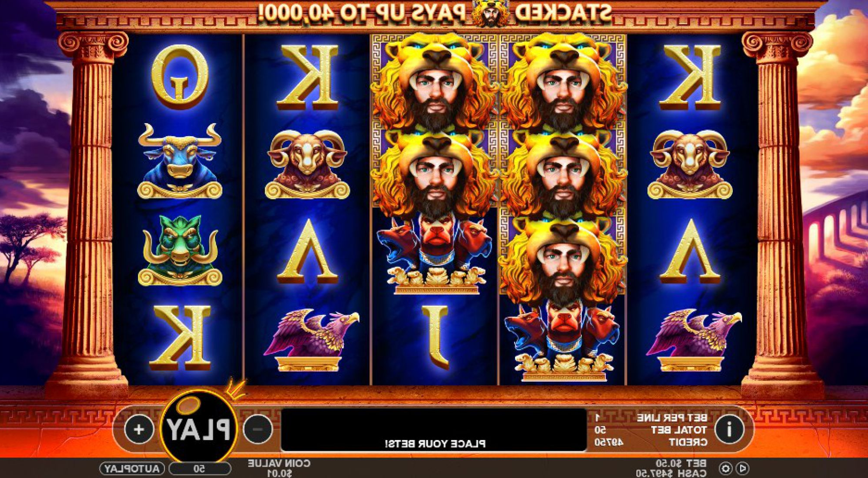Decrease bet with the minus button
Viewport: 868px width, 478px height.
(x=258, y=429)
